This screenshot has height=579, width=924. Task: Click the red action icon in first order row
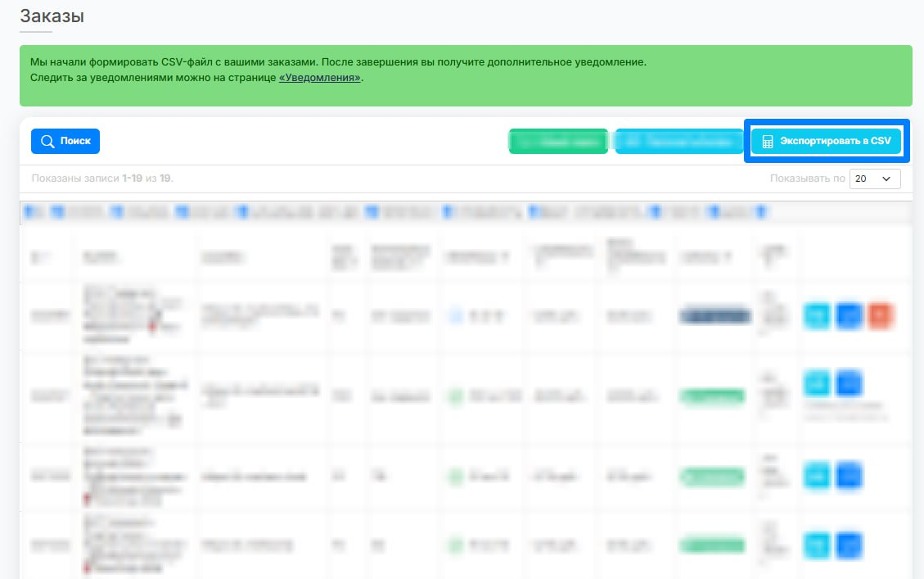880,316
